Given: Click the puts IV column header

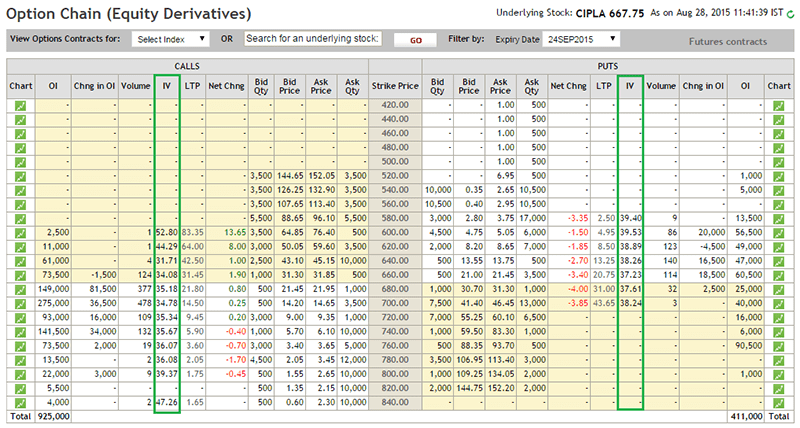Looking at the screenshot, I should pos(630,86).
